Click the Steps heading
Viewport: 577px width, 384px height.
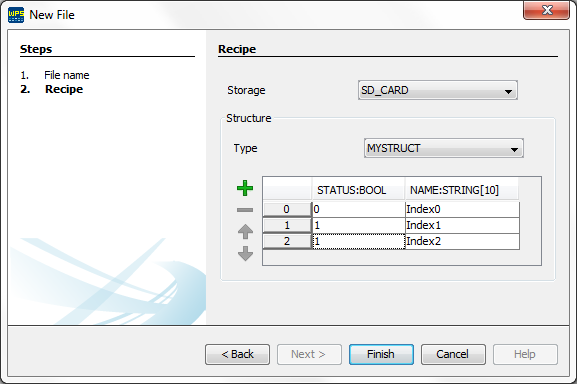[36, 49]
